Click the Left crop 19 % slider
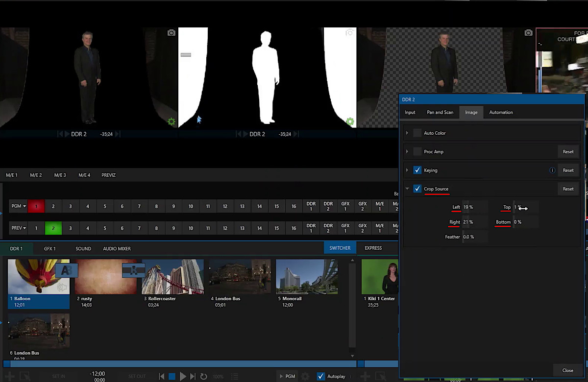 tap(475, 207)
